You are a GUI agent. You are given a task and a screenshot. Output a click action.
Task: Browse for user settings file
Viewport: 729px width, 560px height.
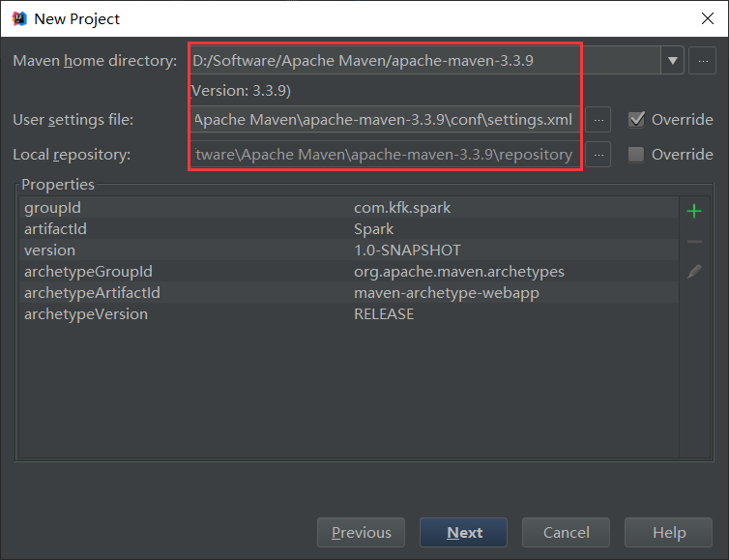pyautogui.click(x=598, y=120)
